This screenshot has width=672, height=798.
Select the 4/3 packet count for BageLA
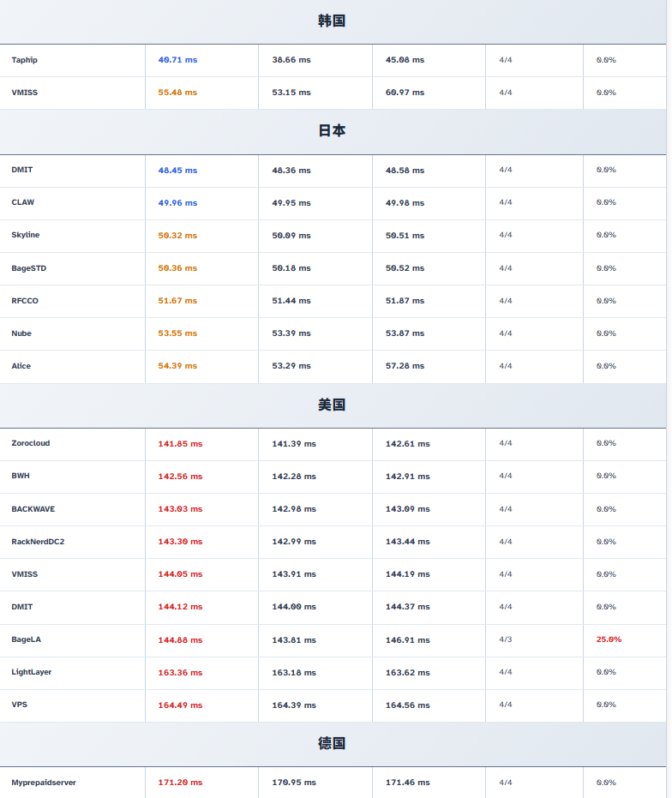[x=506, y=639]
